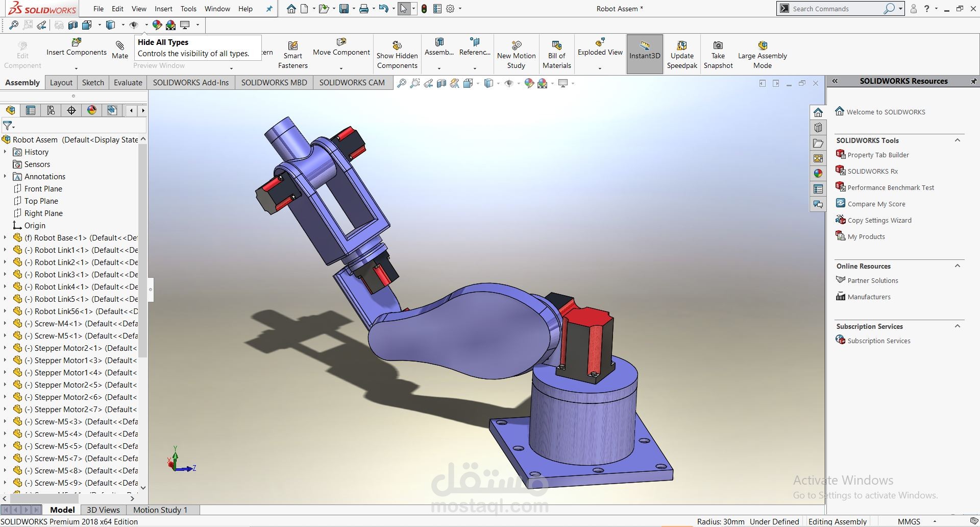Open File Explorer task pane icon

818,143
